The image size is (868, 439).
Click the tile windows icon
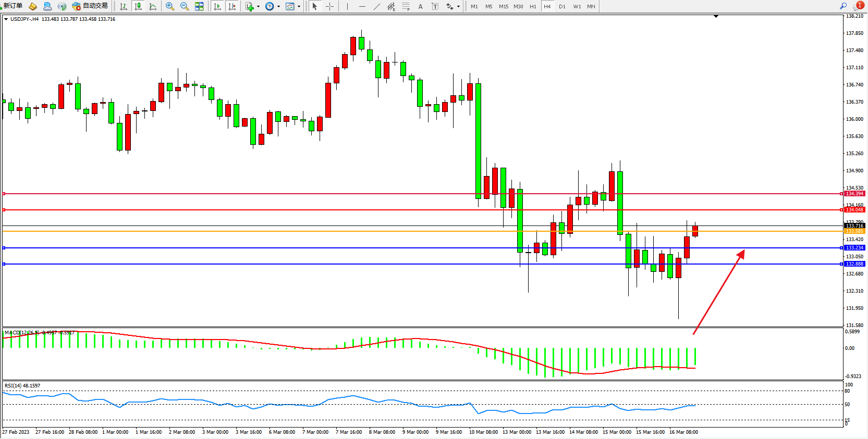(199, 6)
